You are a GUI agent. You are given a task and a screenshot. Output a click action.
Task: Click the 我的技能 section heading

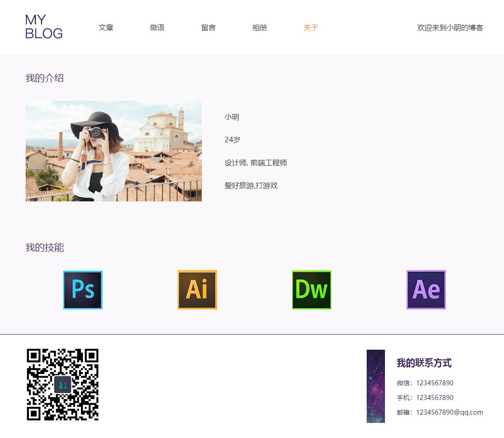pos(44,248)
